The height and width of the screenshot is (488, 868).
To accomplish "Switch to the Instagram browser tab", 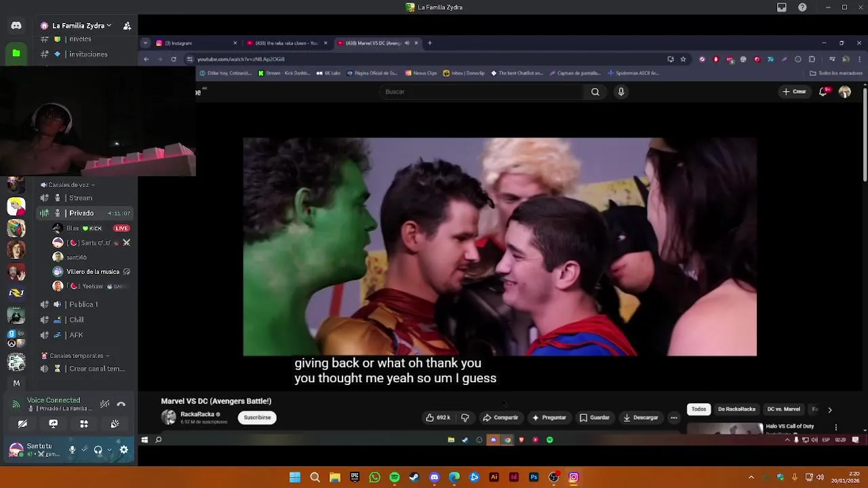I will (x=195, y=43).
